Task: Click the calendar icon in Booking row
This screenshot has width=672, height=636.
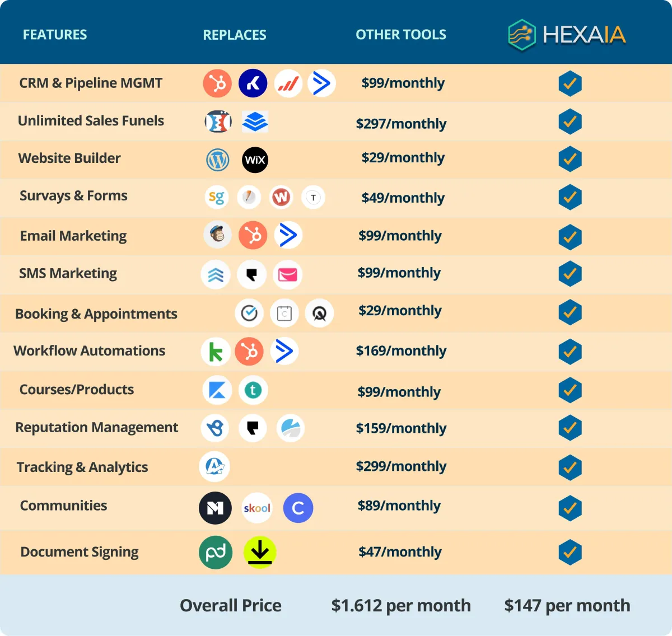Action: point(284,314)
